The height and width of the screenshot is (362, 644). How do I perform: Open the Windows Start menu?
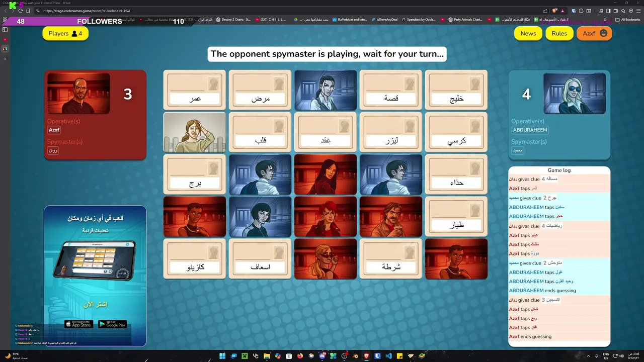coord(222,356)
